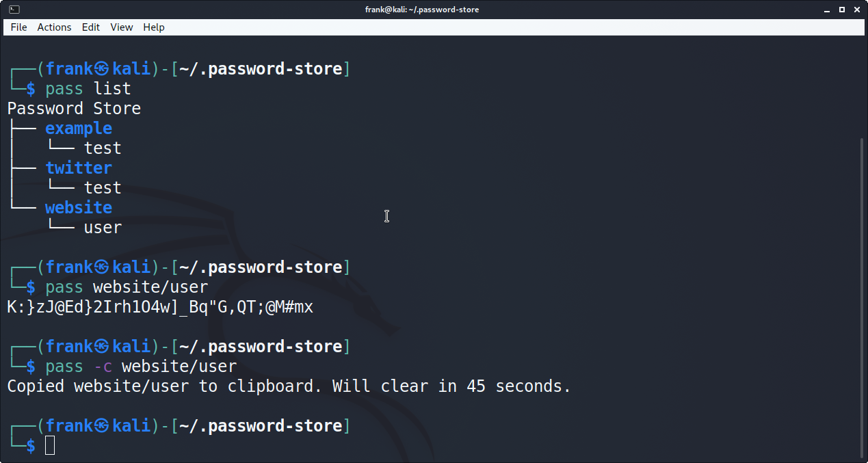Click the clipboard copy confirmation message
868x463 pixels.
[x=287, y=386]
